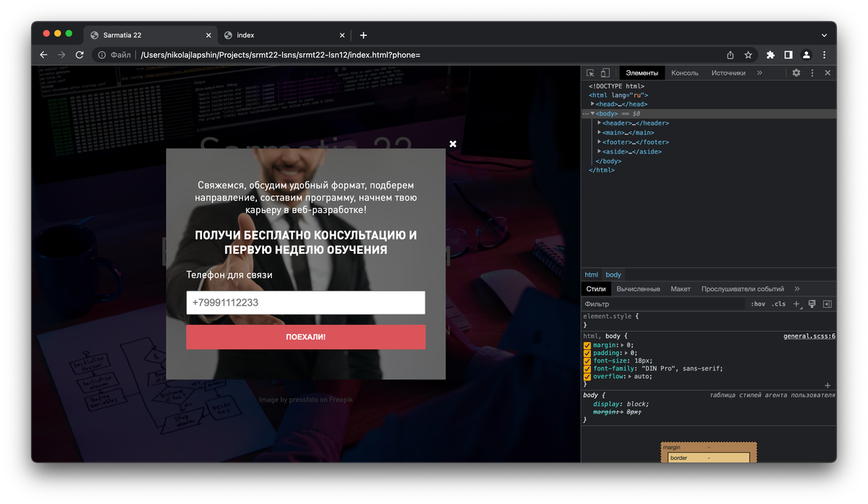This screenshot has height=504, width=868.
Task: Open the Chrome three-dot menu
Action: pos(825,55)
